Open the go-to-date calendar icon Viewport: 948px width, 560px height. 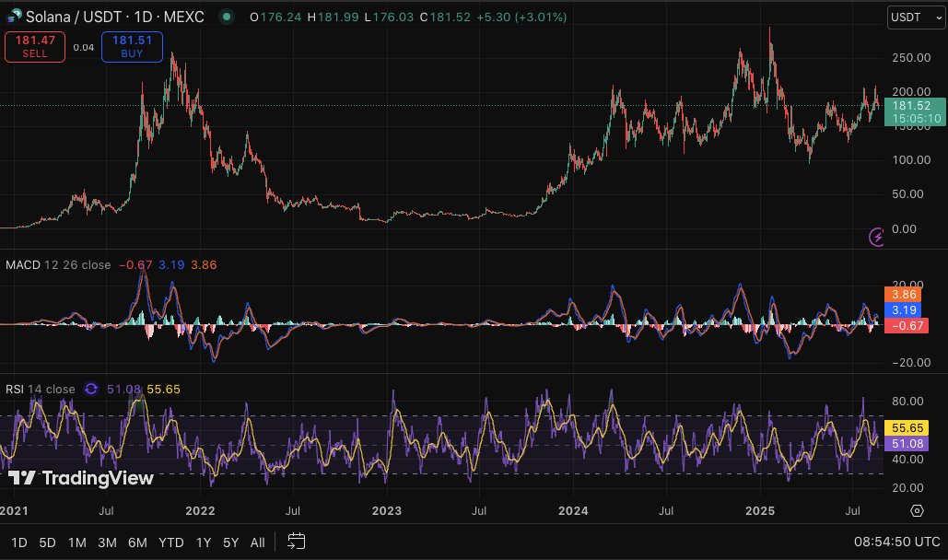[296, 542]
